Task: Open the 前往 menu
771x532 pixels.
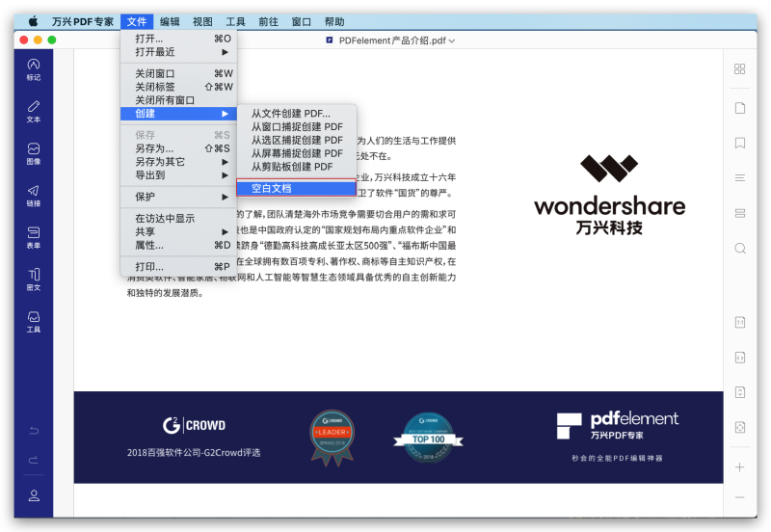Action: pyautogui.click(x=269, y=21)
